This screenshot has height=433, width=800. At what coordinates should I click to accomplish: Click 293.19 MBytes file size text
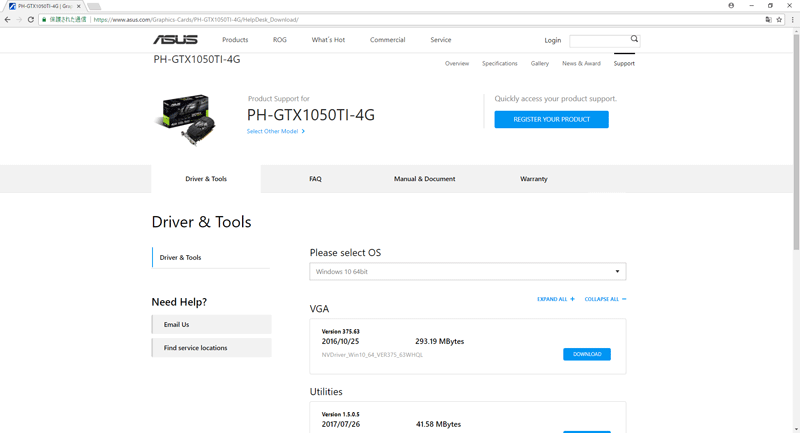click(439, 341)
